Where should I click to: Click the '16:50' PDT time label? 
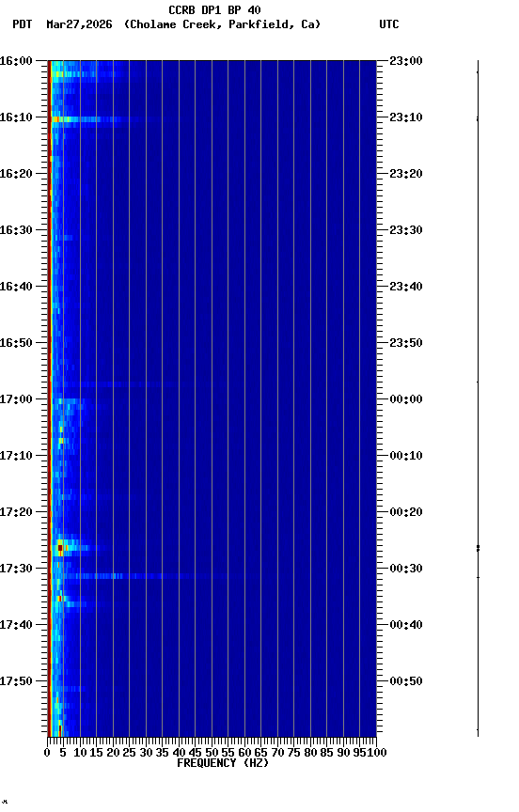(16, 343)
